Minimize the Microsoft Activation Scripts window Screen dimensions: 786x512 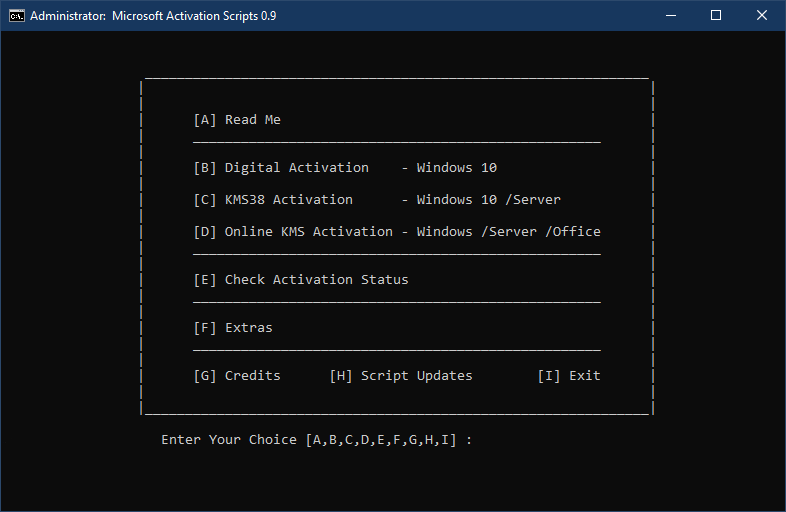click(x=669, y=16)
